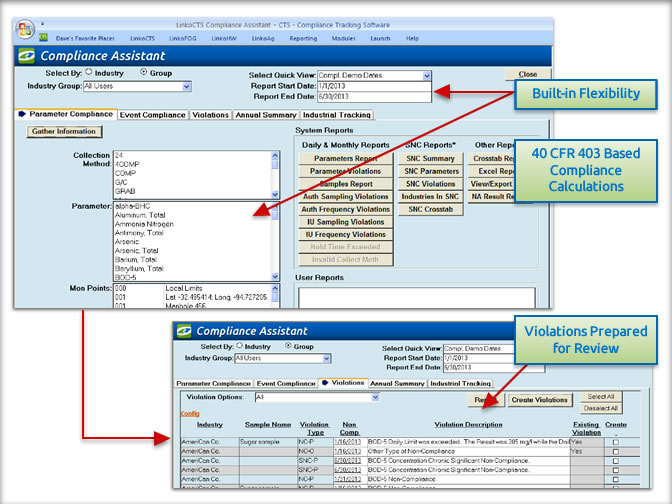Switch to Industrial Tracking tab in the top window

[336, 115]
